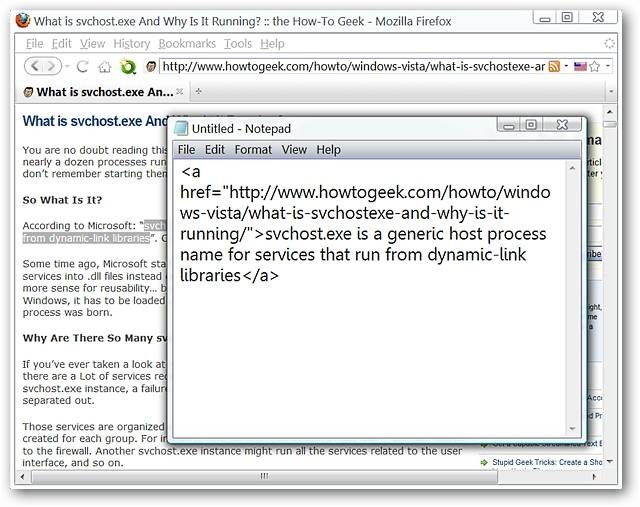Click the Firefox vertical scrollbar thumb

pos(610,124)
